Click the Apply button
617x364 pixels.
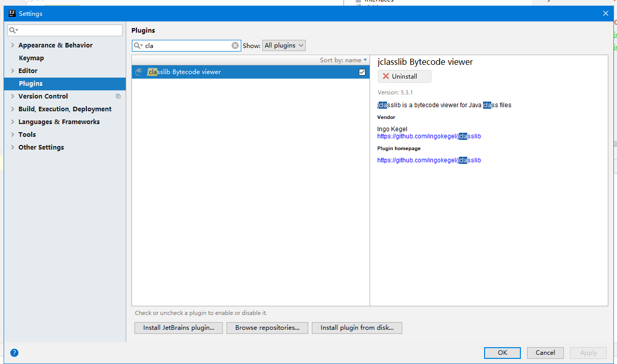(x=588, y=353)
